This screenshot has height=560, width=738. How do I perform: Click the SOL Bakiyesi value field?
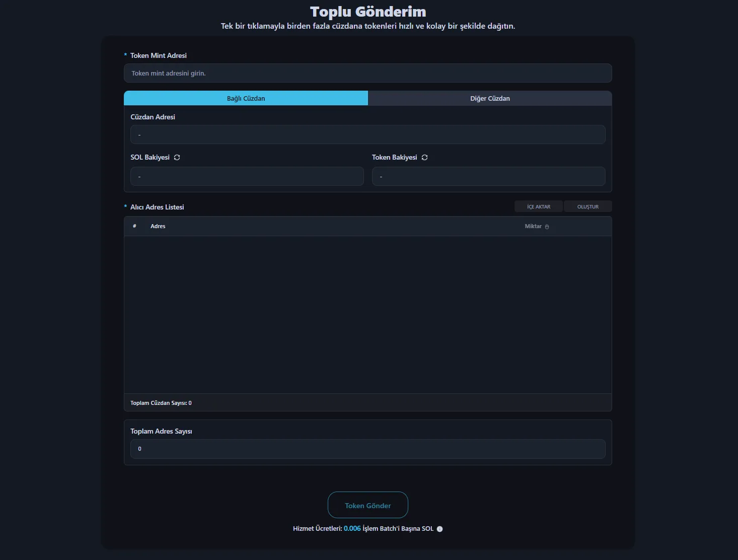[x=247, y=176]
